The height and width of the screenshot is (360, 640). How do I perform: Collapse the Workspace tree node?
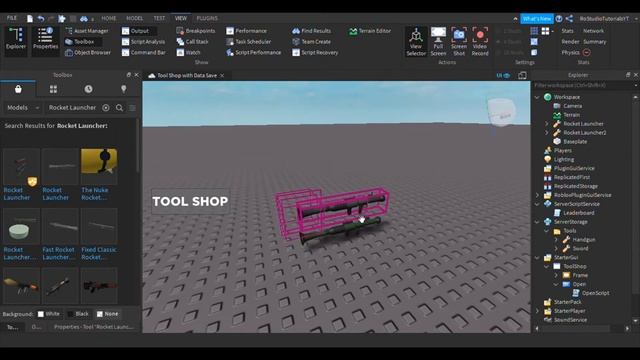click(537, 97)
